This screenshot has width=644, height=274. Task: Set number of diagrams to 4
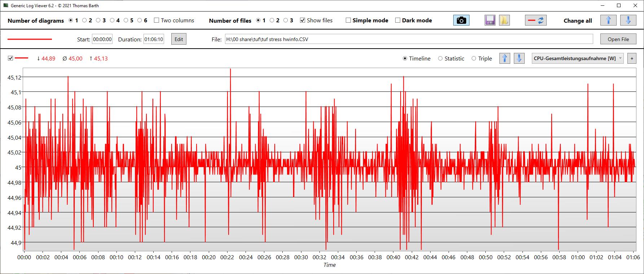(x=112, y=21)
